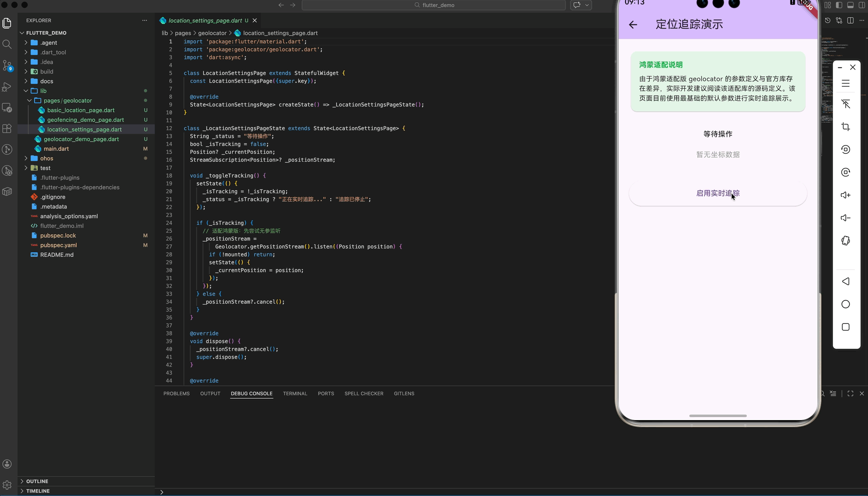The width and height of the screenshot is (868, 496).
Task: Expand the ohos folder
Action: [46, 159]
